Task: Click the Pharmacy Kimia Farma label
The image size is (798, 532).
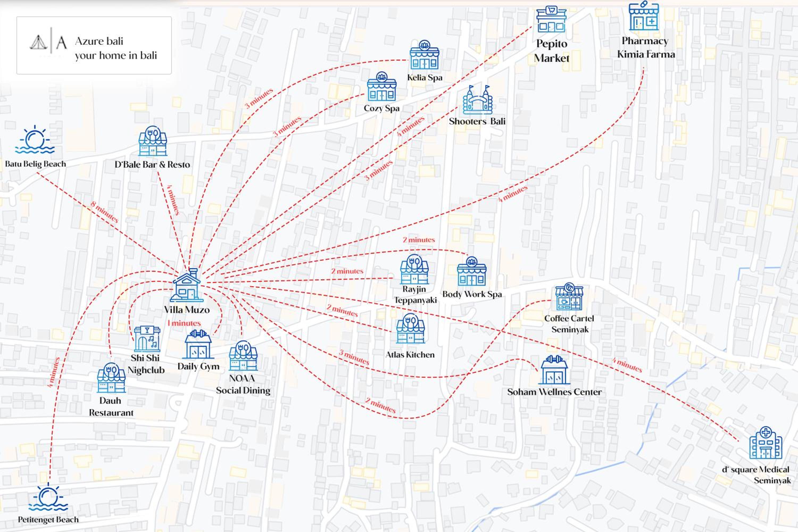Action: pyautogui.click(x=646, y=48)
